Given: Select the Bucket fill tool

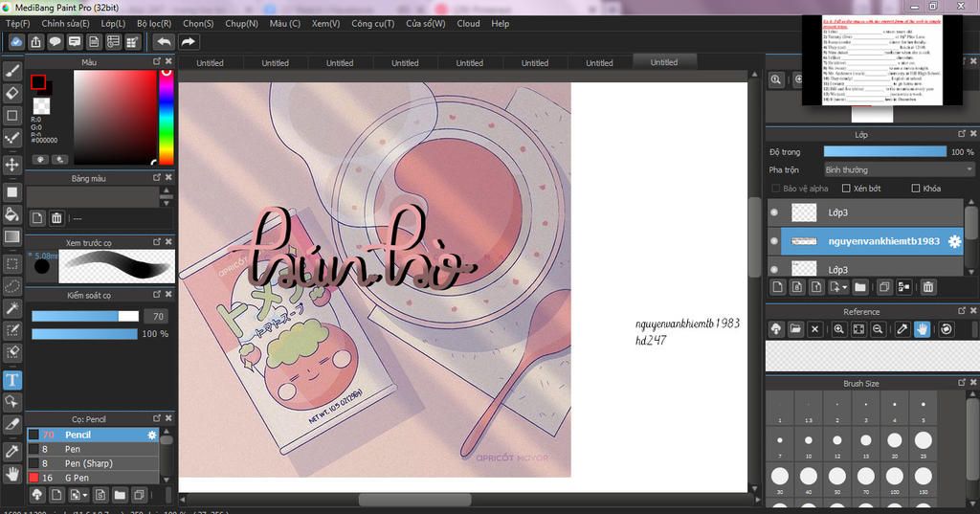Looking at the screenshot, I should [x=11, y=214].
